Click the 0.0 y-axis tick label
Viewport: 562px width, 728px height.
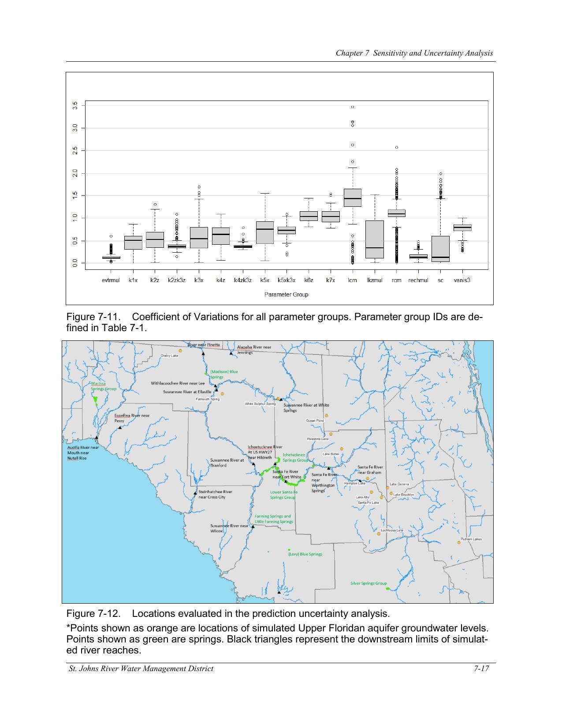(75, 263)
